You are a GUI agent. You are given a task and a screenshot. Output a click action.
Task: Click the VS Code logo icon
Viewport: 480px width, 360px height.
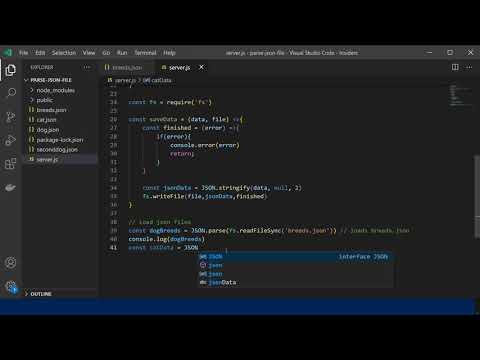[7, 53]
